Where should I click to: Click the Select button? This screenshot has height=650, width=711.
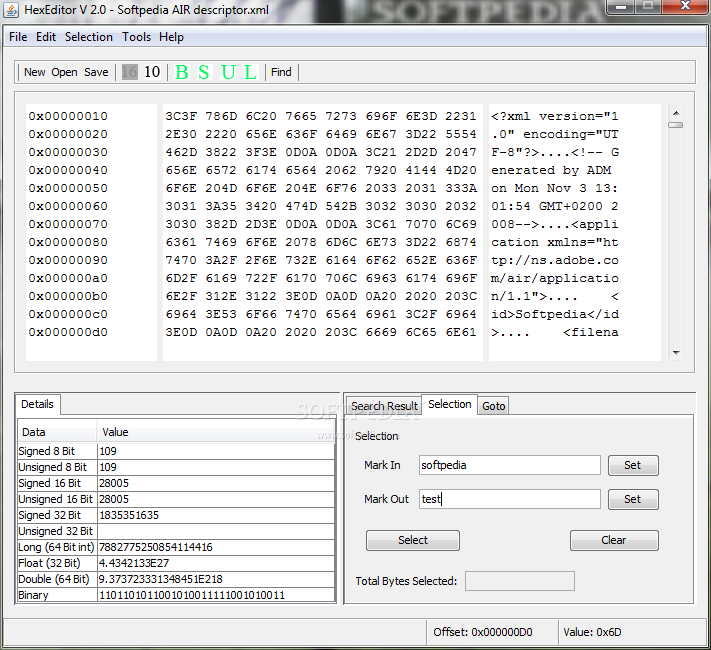click(x=413, y=540)
